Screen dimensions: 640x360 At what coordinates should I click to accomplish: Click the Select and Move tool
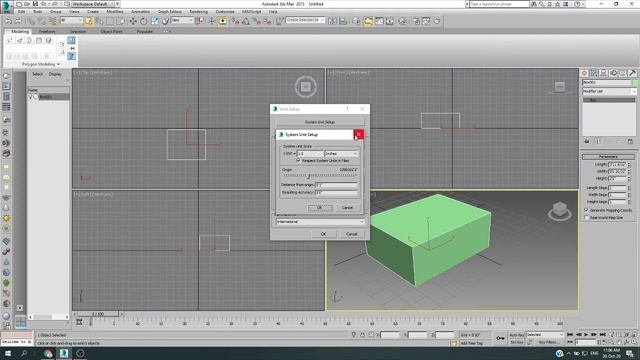coord(133,21)
